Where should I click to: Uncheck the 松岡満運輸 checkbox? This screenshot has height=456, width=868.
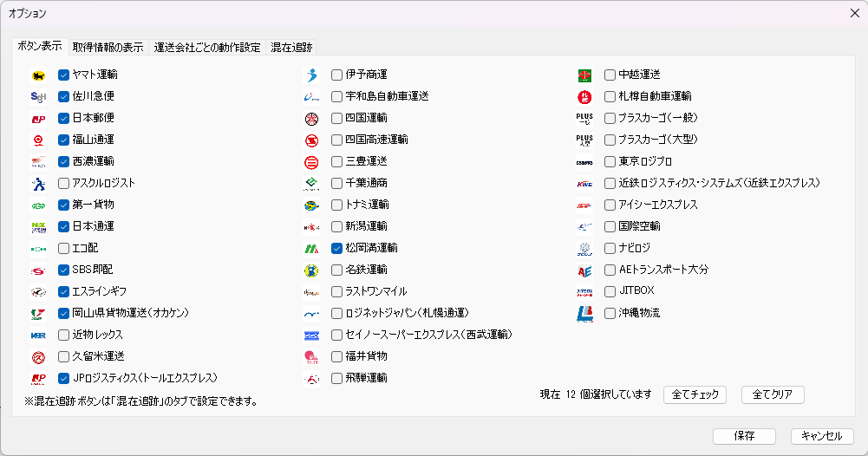coord(336,249)
